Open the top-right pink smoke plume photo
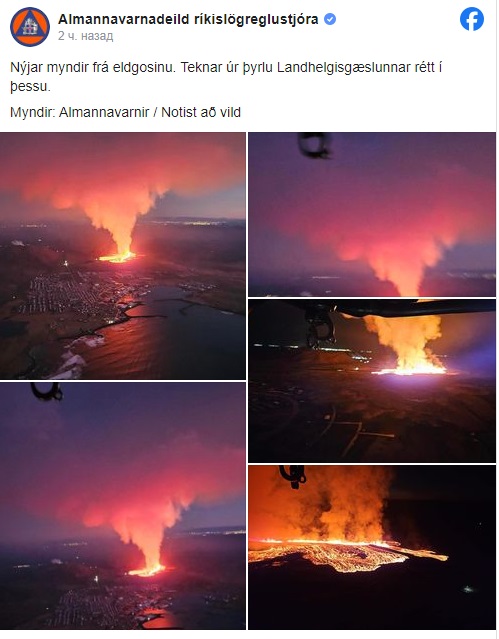The height and width of the screenshot is (639, 499). [372, 214]
